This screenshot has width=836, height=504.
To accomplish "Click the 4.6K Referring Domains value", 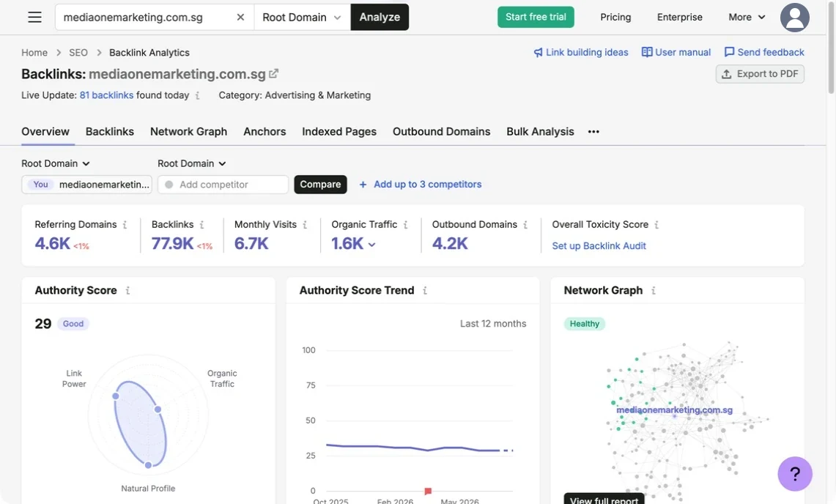I will (x=52, y=244).
